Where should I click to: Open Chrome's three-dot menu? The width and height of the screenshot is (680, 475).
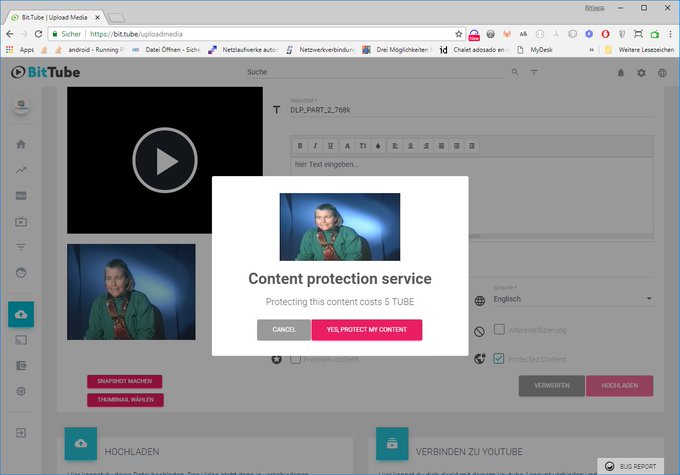670,34
